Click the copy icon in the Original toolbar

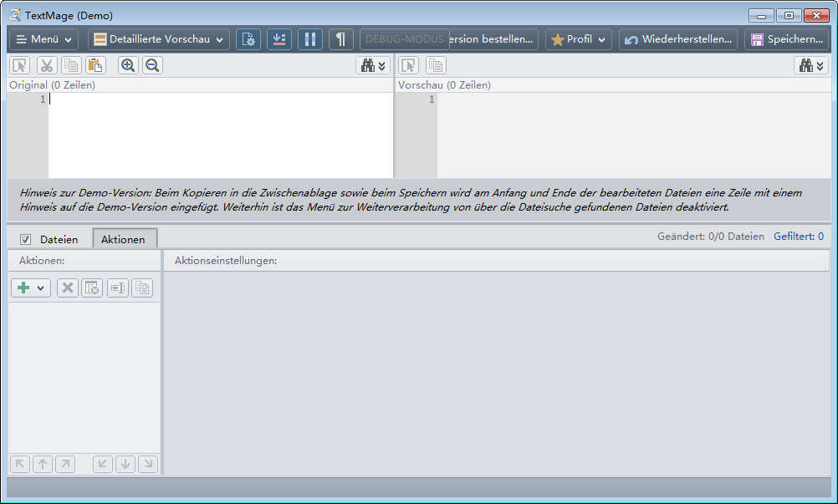[69, 65]
